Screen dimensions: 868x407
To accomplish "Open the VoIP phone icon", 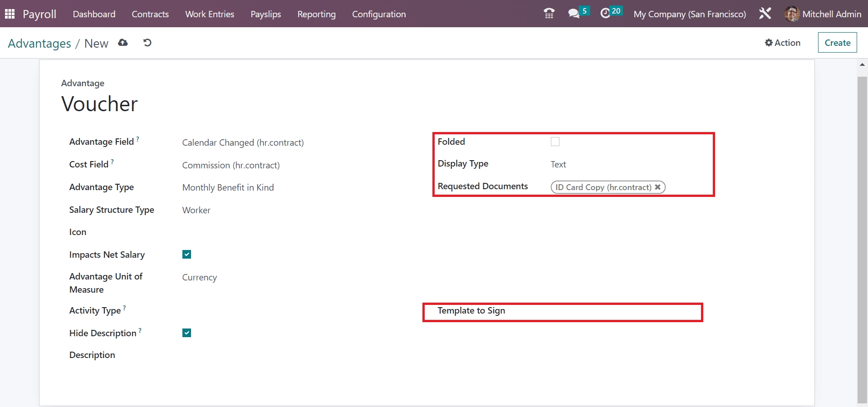I will 549,14.
